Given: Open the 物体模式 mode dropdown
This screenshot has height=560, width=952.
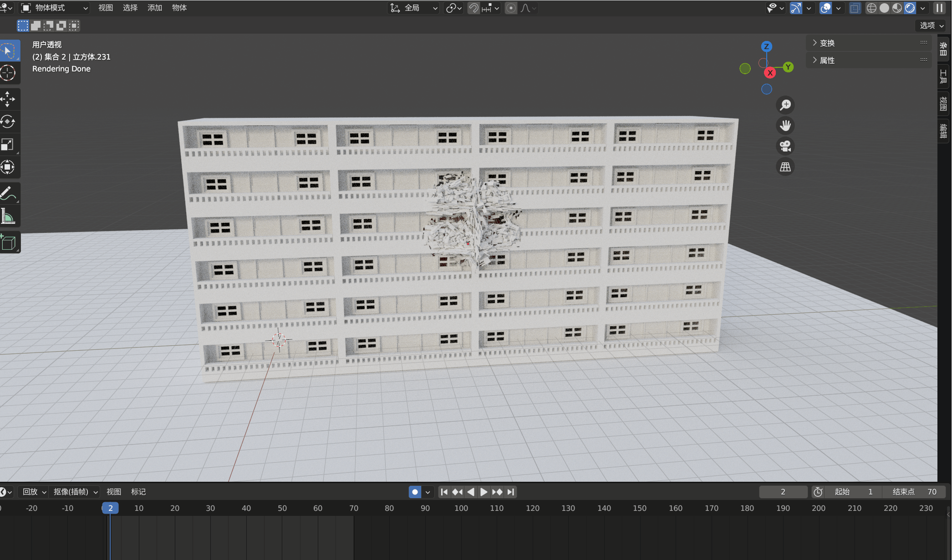Looking at the screenshot, I should tap(55, 8).
